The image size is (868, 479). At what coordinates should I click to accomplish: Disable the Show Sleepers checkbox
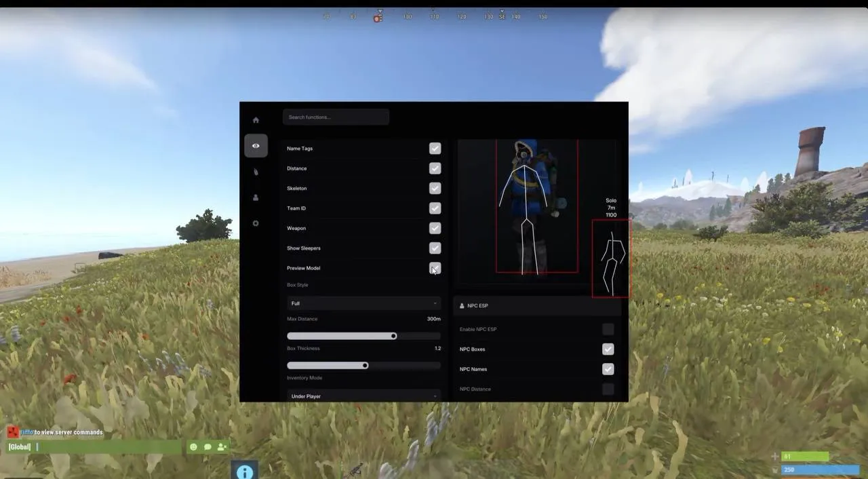coord(435,248)
